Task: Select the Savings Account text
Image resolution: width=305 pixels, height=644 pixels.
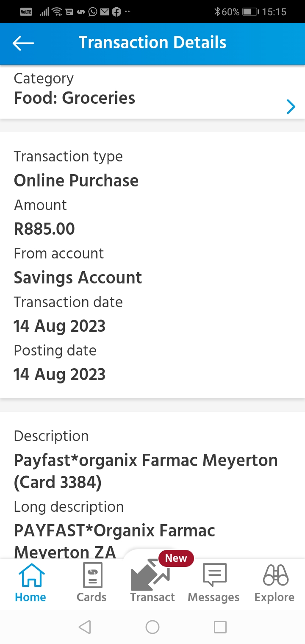Action: point(78,278)
